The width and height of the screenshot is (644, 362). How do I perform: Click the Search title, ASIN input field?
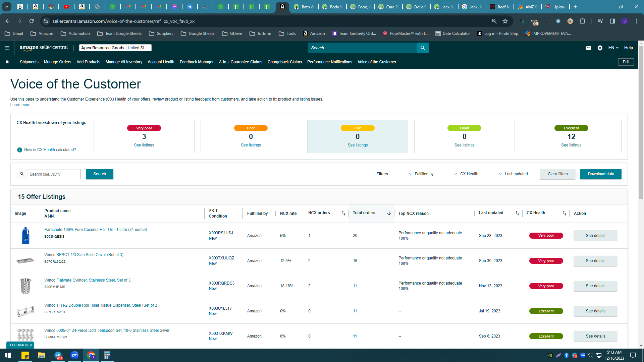point(54,174)
